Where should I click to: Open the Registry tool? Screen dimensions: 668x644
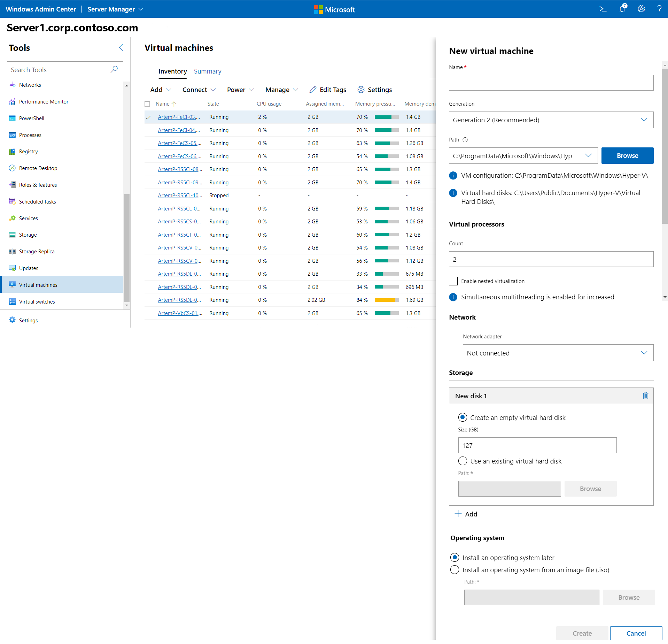click(x=28, y=151)
